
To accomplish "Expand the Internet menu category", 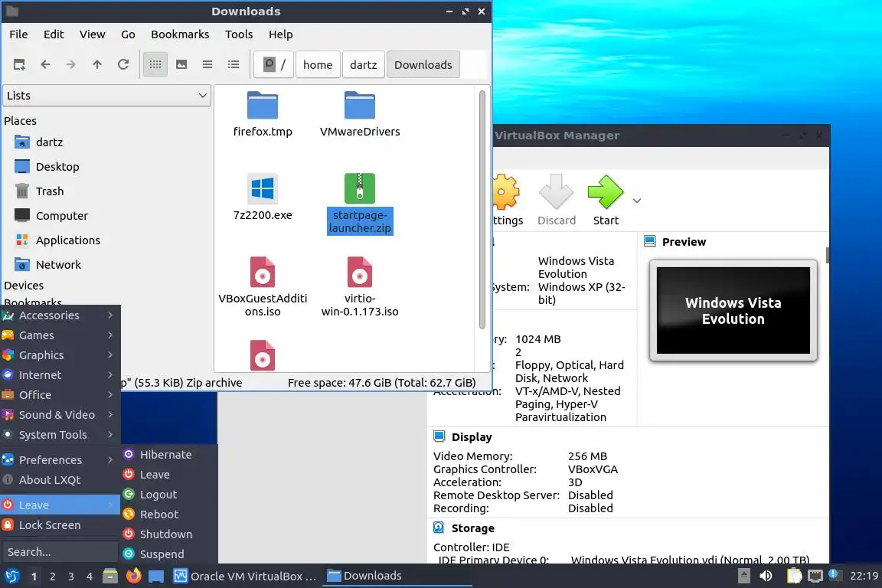I will [60, 375].
